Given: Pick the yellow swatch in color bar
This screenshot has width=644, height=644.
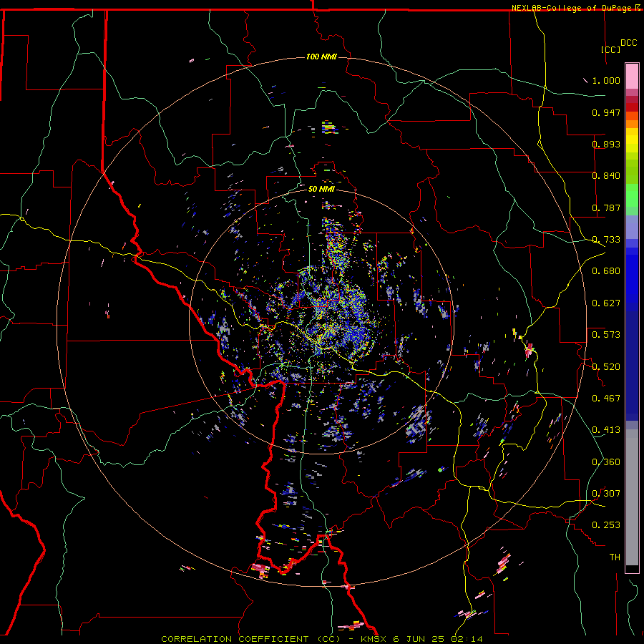Looking at the screenshot, I should click(x=632, y=140).
